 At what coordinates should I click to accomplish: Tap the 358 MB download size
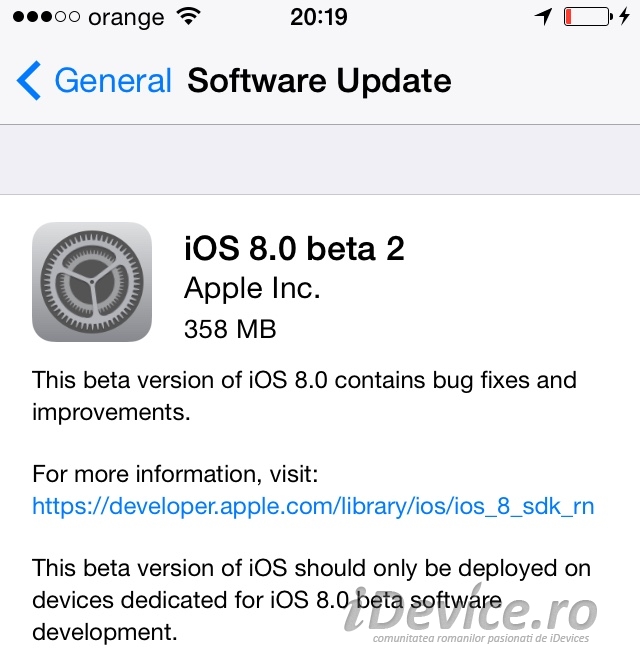coord(230,329)
